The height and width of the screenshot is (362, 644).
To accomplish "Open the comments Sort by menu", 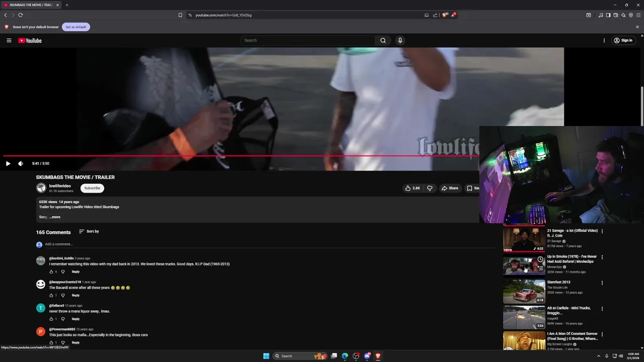I will 89,231.
